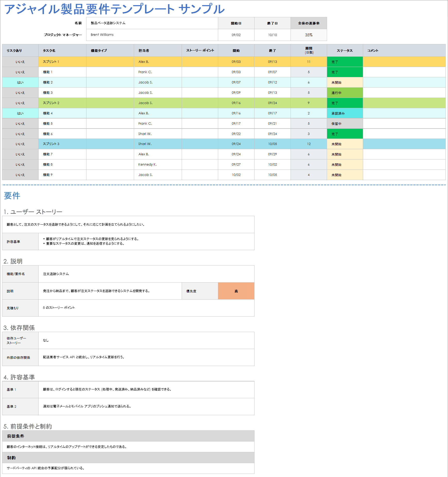
Task: Click the 許容基準 label in user story table
Action: 20,242
